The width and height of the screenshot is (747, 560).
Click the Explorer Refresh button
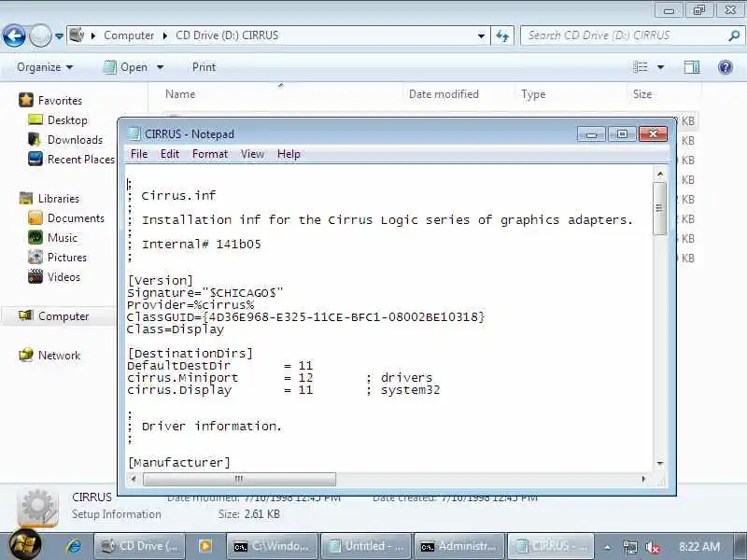click(502, 35)
